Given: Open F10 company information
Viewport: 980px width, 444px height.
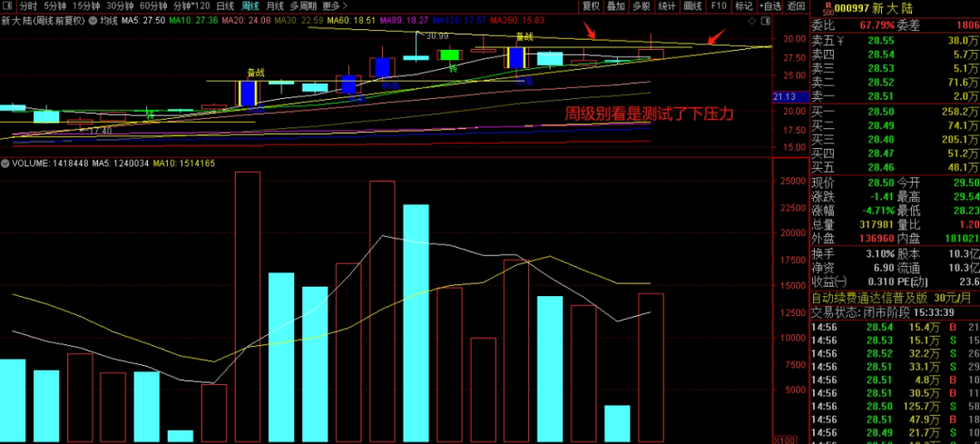Looking at the screenshot, I should [x=718, y=7].
